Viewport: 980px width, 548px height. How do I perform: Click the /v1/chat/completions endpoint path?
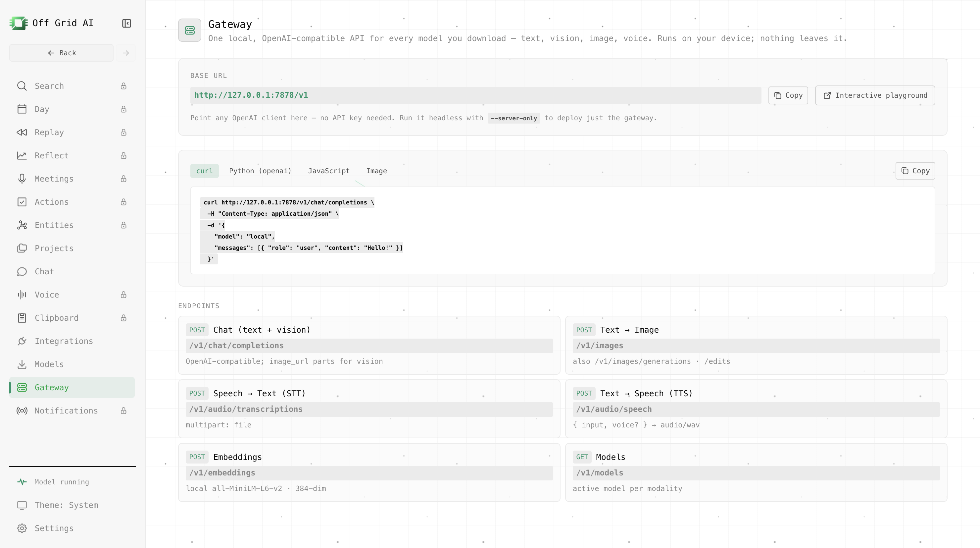[x=369, y=346]
